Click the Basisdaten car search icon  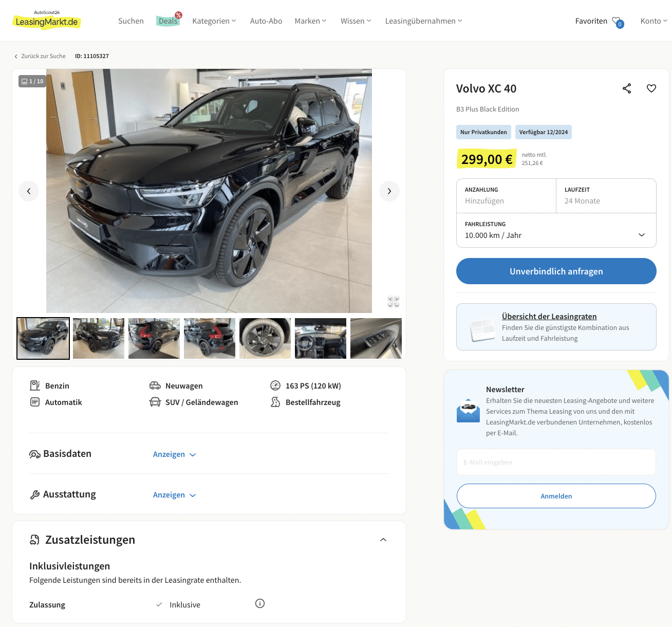click(35, 454)
